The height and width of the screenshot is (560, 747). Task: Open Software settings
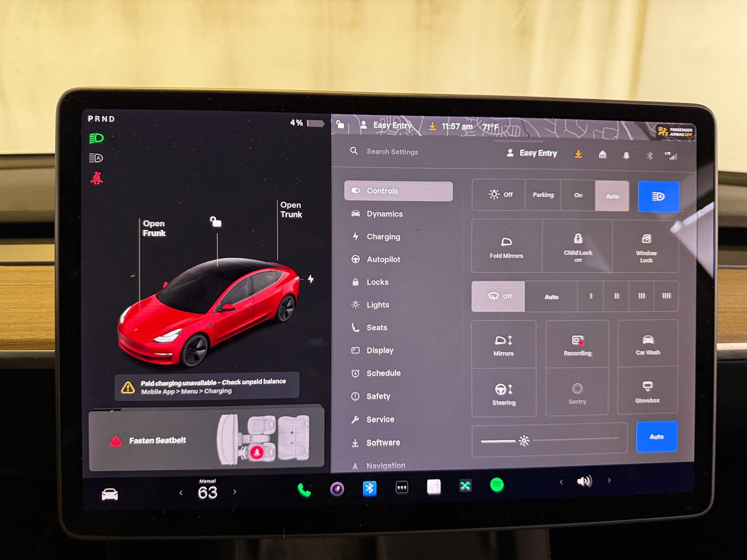[x=383, y=442]
